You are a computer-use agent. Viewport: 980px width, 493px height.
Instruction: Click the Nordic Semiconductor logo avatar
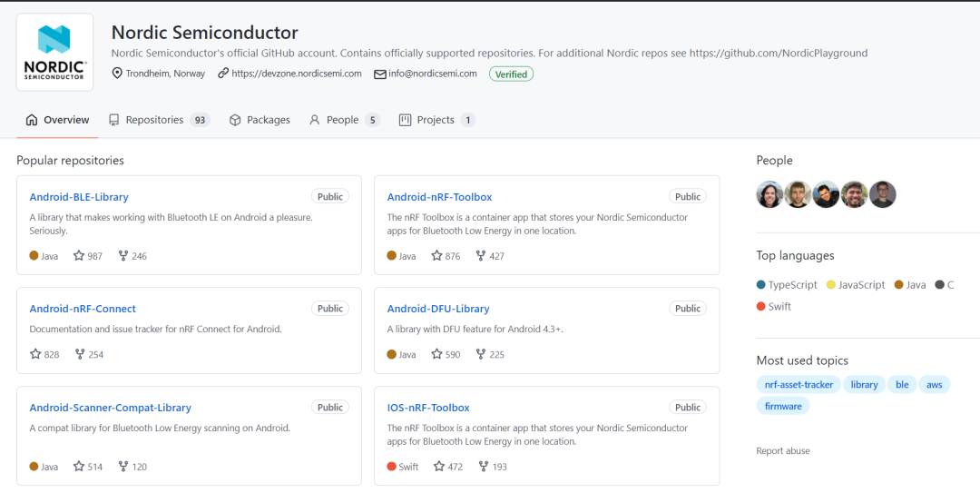pos(54,52)
